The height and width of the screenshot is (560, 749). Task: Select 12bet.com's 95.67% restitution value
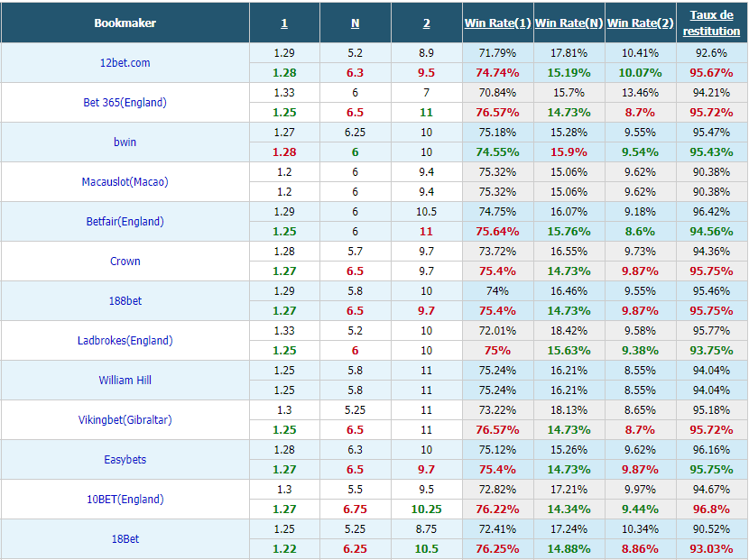711,73
